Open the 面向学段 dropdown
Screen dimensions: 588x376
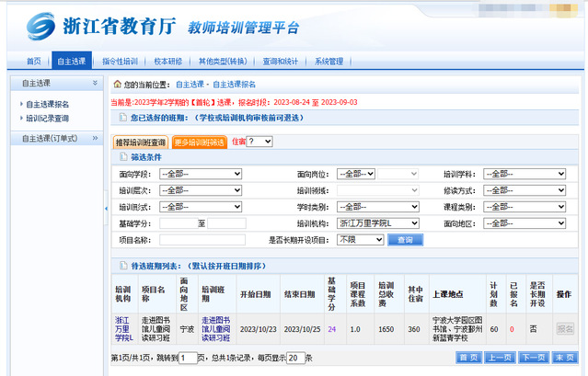coord(201,174)
